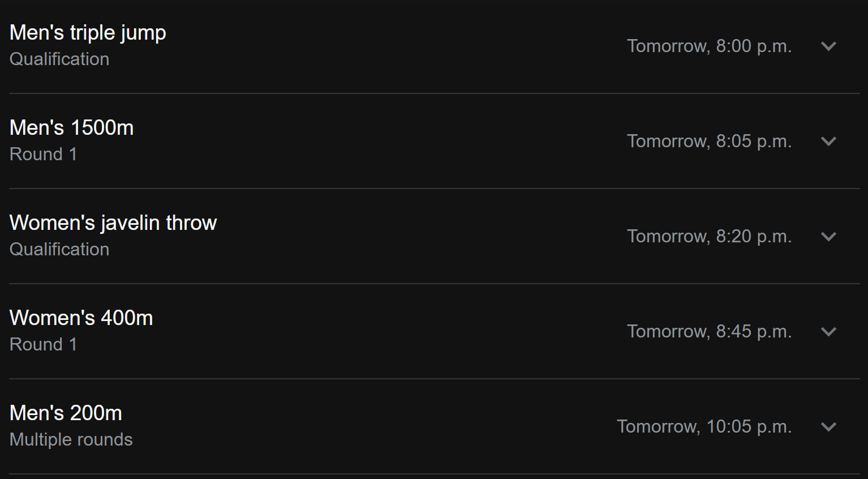Select the Tomorrow, 8:45 p.m. time
868x479 pixels.
[709, 331]
